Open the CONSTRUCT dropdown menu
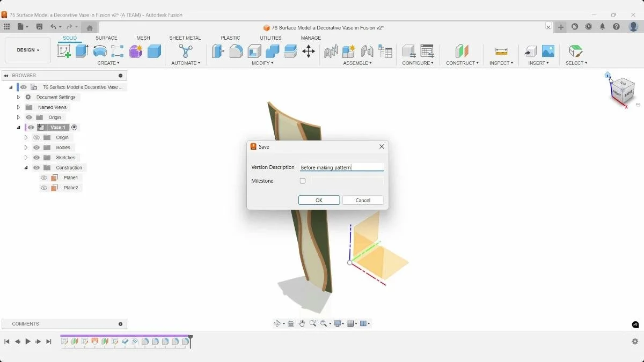The width and height of the screenshot is (644, 362). pyautogui.click(x=462, y=63)
